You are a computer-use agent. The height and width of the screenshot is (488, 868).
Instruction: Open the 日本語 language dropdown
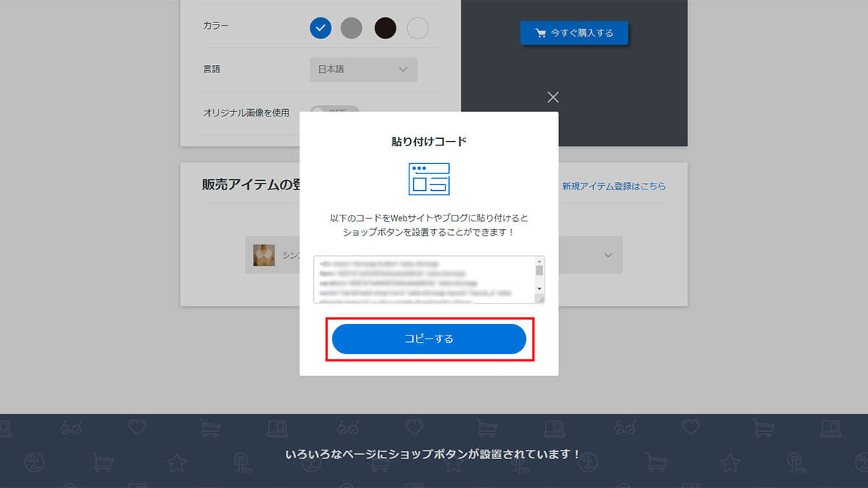364,69
